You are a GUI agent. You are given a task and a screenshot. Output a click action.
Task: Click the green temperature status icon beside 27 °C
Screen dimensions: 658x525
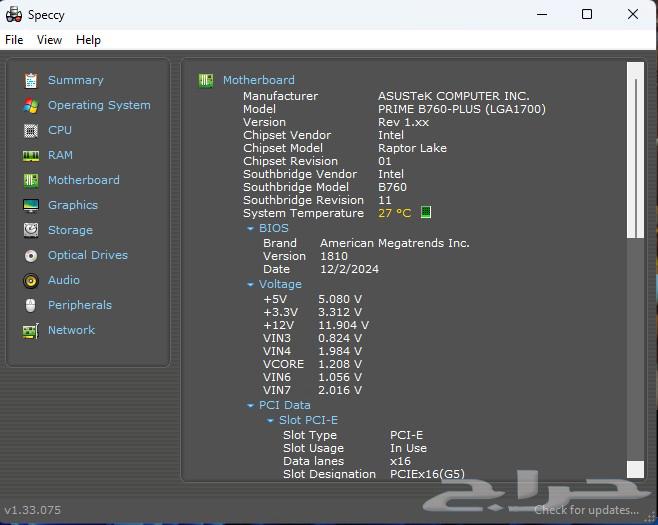click(x=426, y=212)
